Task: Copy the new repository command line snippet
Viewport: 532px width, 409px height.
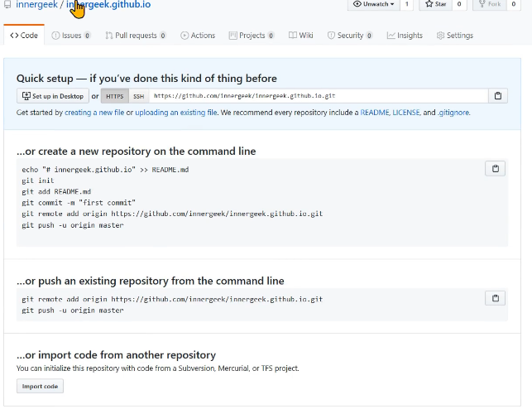Action: click(x=495, y=169)
